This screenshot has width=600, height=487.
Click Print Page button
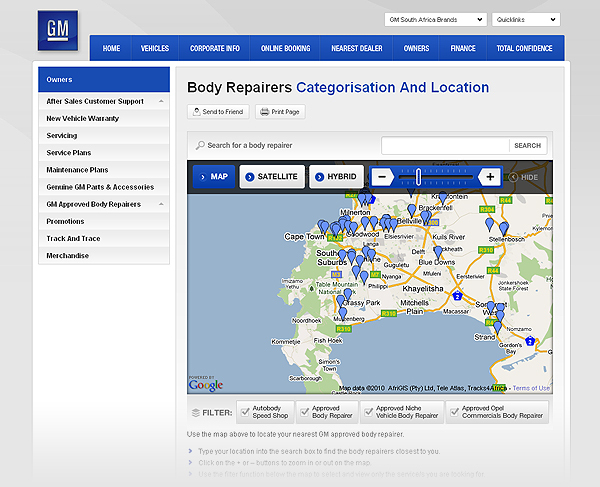[280, 112]
